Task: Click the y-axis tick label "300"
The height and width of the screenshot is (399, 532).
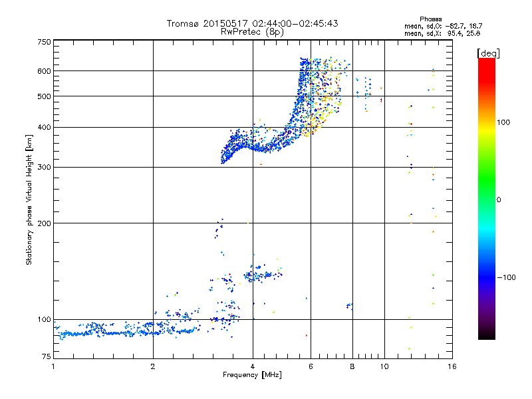Action: pos(45,167)
